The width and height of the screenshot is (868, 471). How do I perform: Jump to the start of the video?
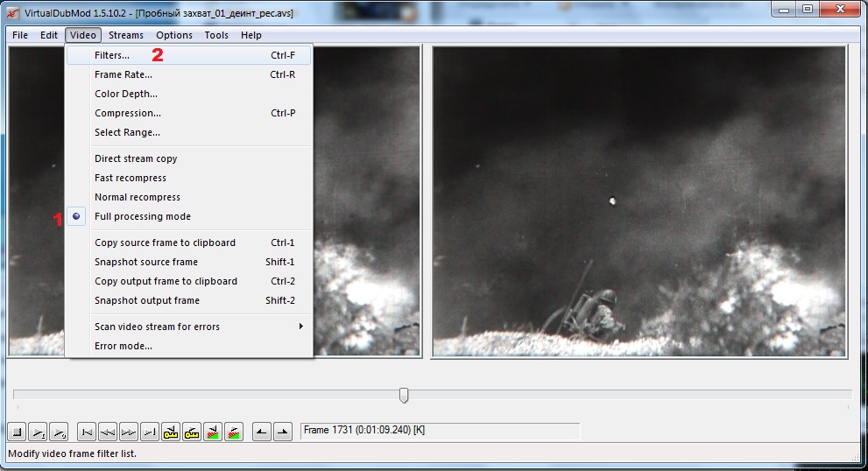(x=87, y=432)
